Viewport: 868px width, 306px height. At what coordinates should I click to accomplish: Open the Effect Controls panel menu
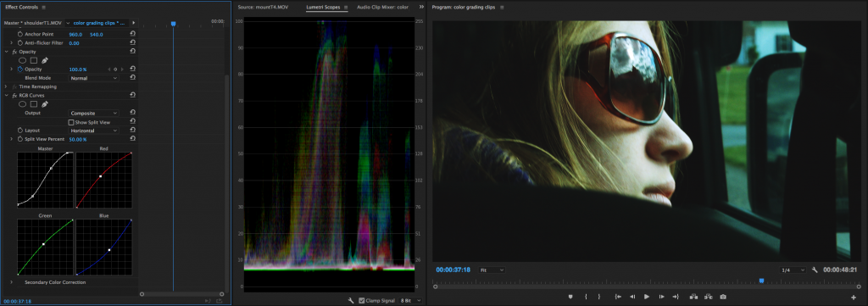coord(44,7)
